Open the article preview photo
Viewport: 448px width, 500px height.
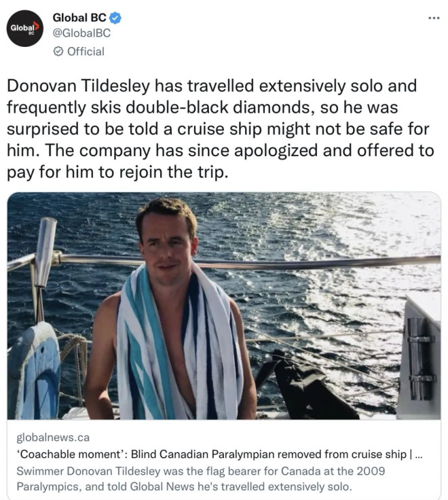pos(224,306)
